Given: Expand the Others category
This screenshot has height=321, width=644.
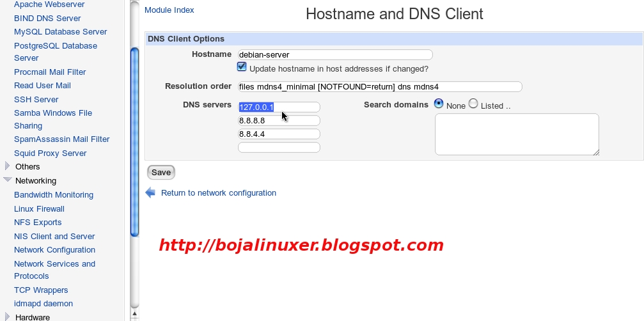Looking at the screenshot, I should point(7,166).
